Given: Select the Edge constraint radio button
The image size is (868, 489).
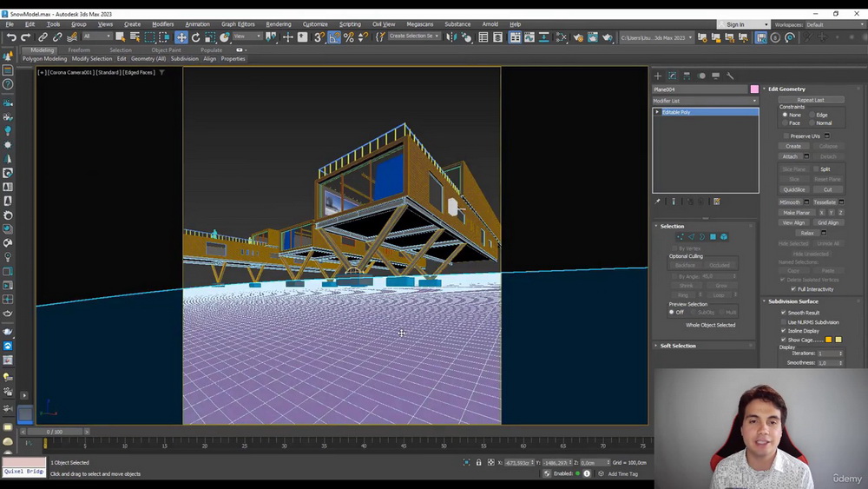Looking at the screenshot, I should click(813, 115).
